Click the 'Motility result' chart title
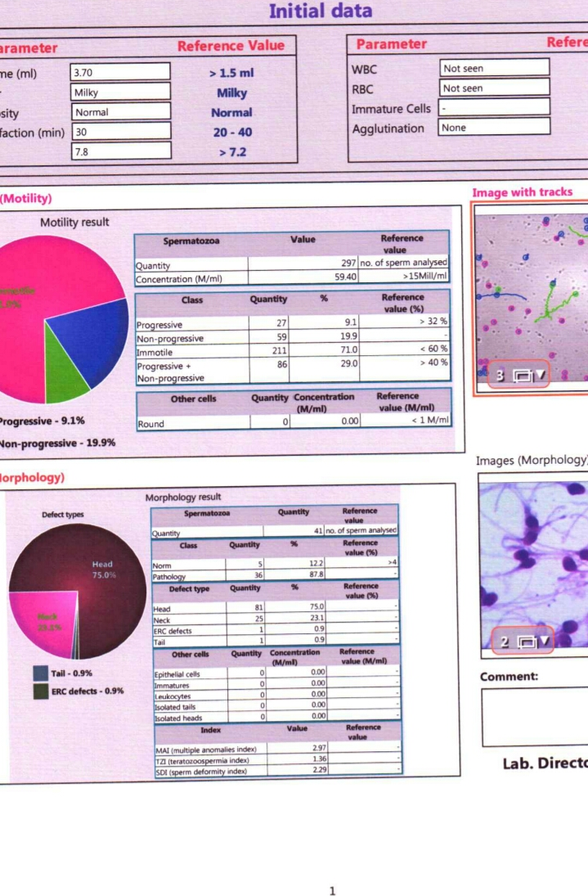Screen dimensions: 588x896 pos(74,223)
